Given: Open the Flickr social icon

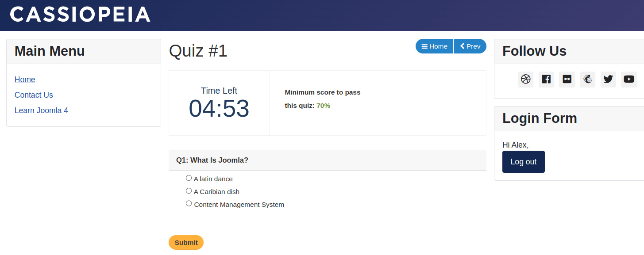Looking at the screenshot, I should [567, 80].
